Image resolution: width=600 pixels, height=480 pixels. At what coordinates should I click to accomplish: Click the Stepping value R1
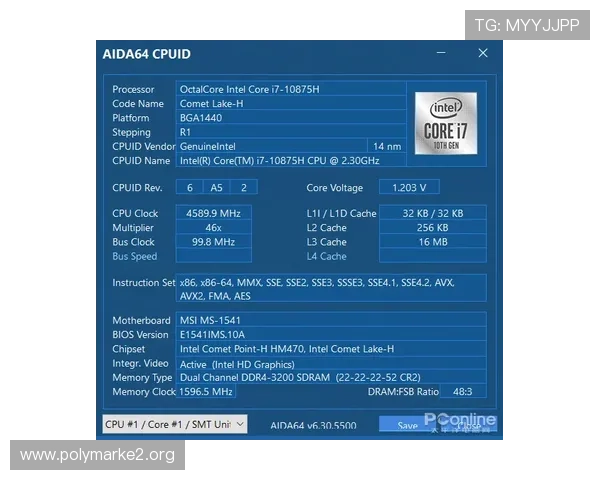click(x=291, y=132)
